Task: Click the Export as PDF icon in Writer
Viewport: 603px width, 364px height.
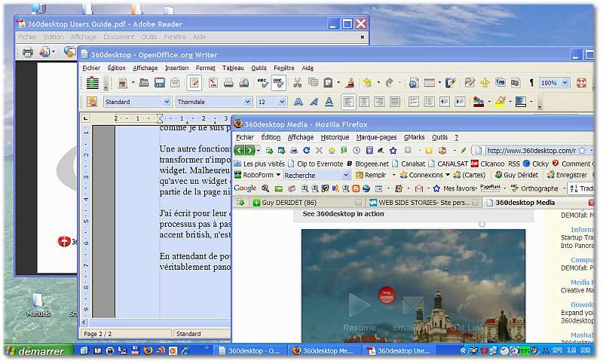Action: 213,83
